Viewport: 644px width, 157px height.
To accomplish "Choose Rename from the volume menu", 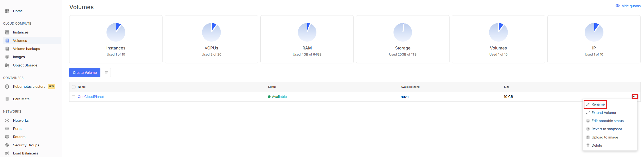I will coord(598,104).
